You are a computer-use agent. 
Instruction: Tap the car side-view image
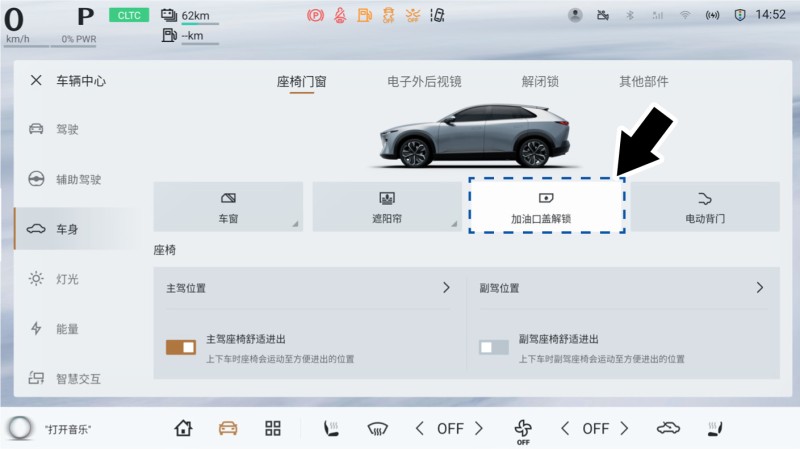point(474,136)
